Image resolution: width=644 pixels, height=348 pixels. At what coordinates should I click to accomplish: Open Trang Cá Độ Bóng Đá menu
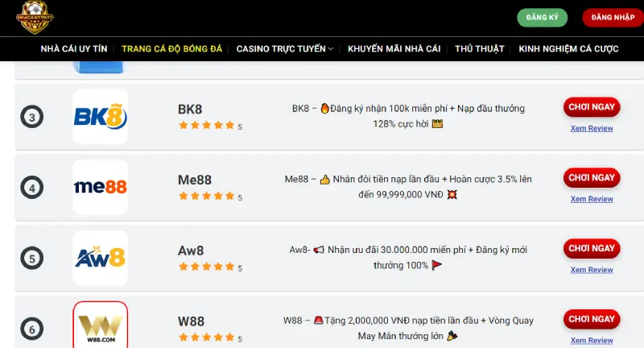pos(171,49)
